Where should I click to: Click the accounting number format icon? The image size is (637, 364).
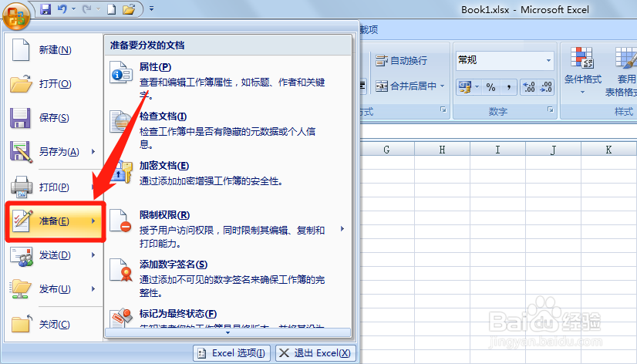[x=465, y=87]
